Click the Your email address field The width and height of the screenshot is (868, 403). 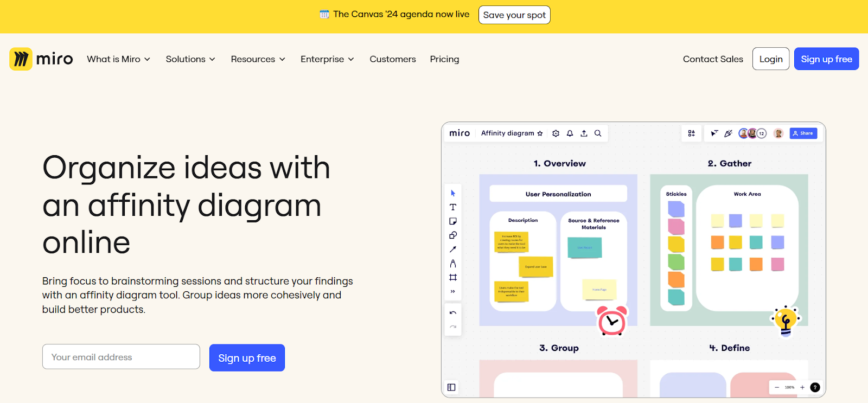tap(121, 357)
